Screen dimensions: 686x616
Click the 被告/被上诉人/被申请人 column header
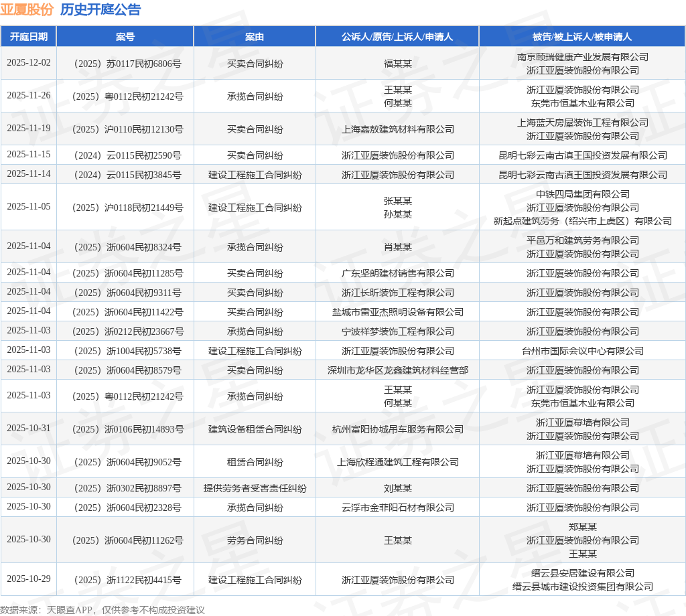click(x=582, y=37)
